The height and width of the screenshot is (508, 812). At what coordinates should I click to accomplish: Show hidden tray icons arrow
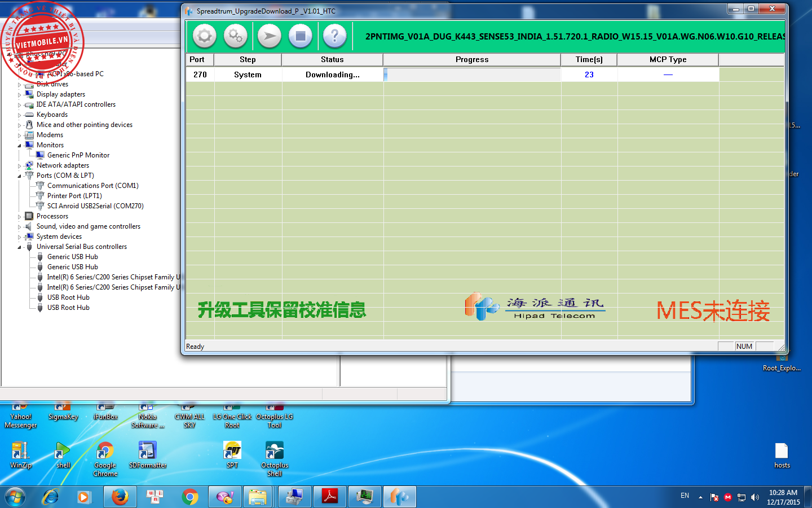click(700, 497)
